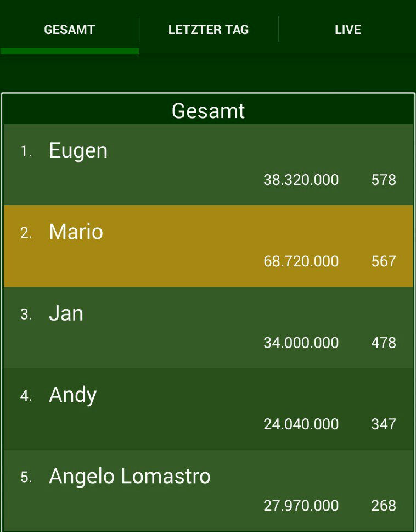Viewport: 416px width, 532px height.
Task: Tap the 478 points value
Action: point(384,343)
